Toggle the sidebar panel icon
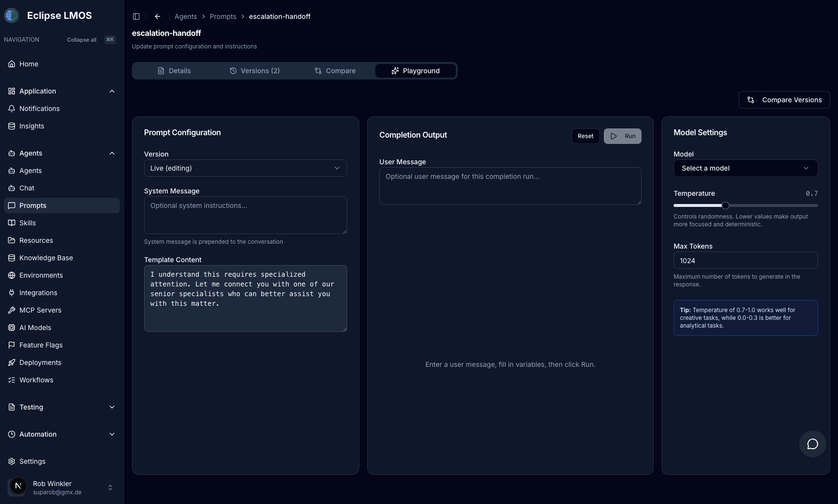This screenshot has width=838, height=504. (136, 16)
